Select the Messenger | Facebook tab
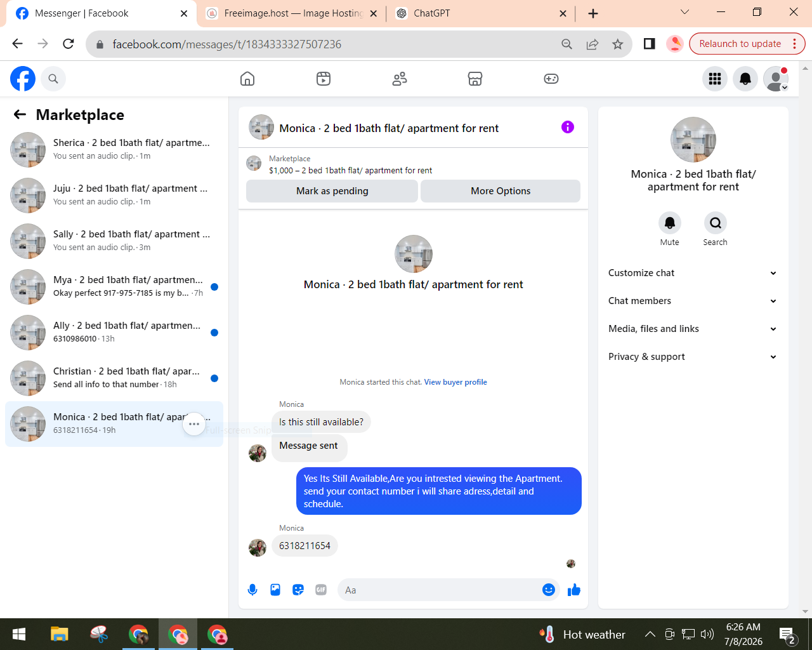812x650 pixels. click(101, 13)
